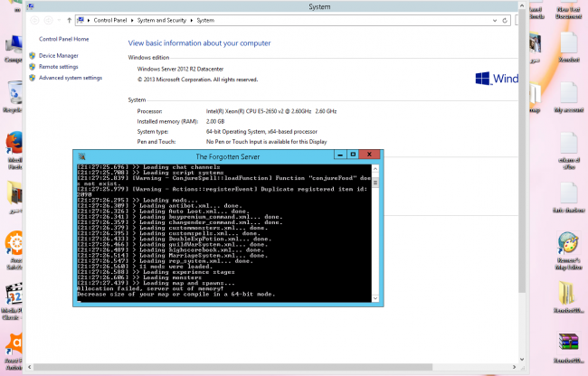588x376 pixels.
Task: Open address bar history dropdown arrow
Action: (495, 20)
